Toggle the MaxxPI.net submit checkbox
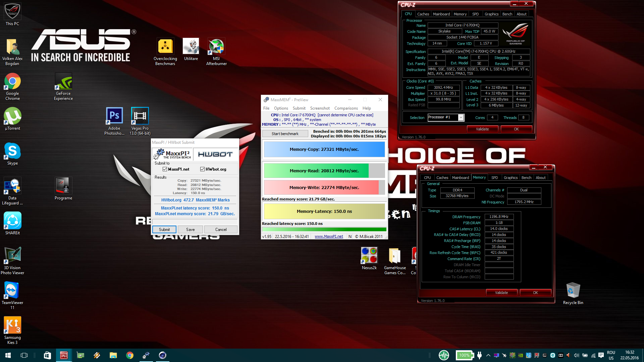 [165, 169]
